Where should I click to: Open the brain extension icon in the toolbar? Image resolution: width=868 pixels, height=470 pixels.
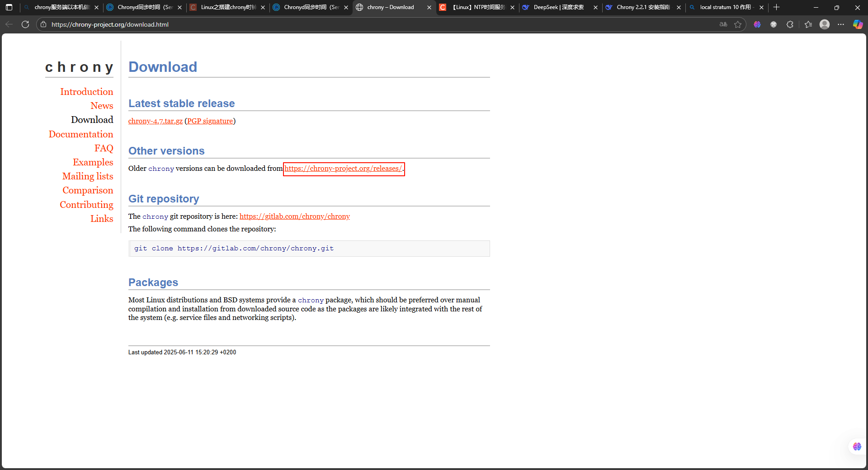click(x=757, y=24)
